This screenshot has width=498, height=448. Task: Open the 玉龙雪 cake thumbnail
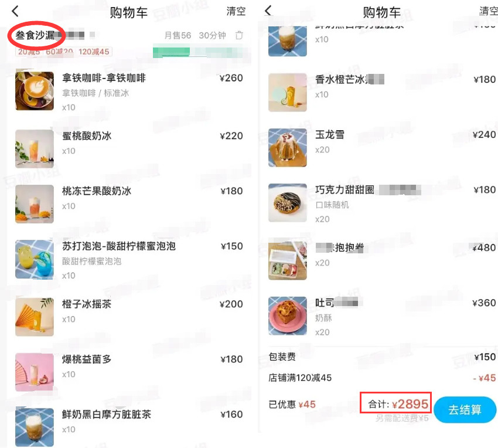pos(288,148)
